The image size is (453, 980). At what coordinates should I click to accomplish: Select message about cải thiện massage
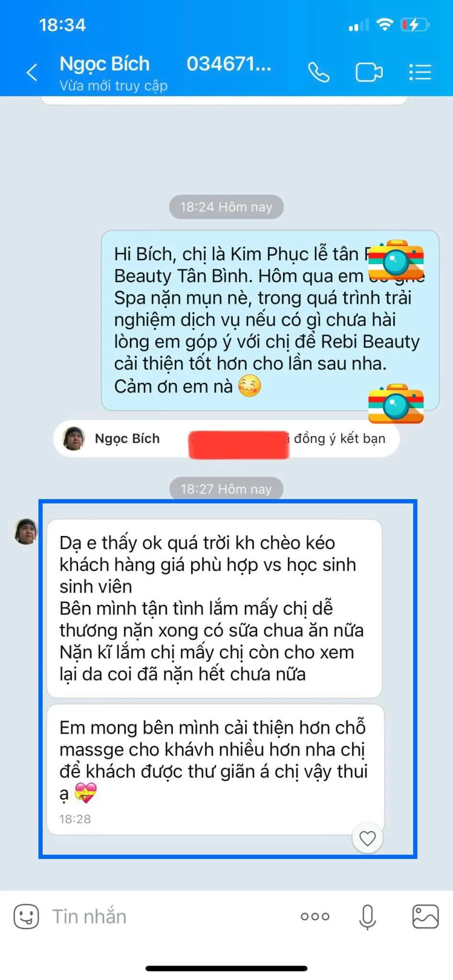pyautogui.click(x=215, y=769)
